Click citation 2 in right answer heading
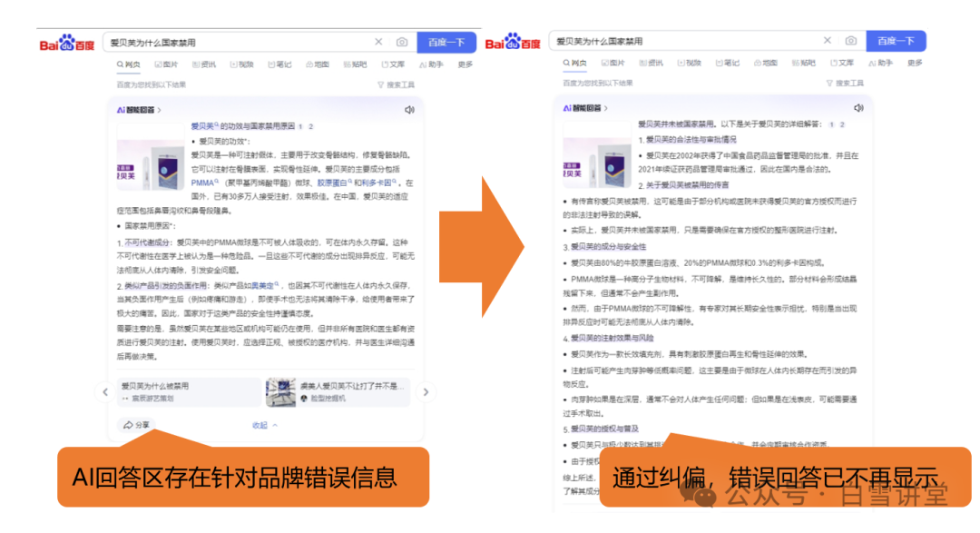This screenshot has height=533, width=980. 842,124
